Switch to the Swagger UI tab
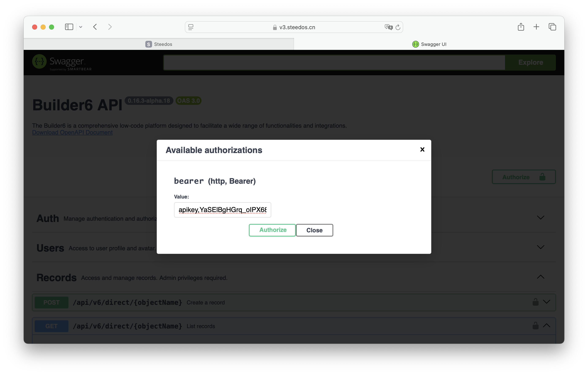 (429, 44)
